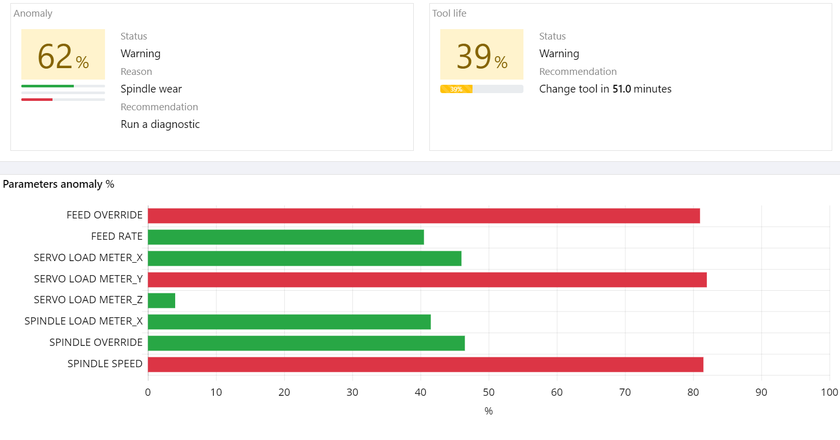This screenshot has height=440, width=840.
Task: Click the yellow tool life progress bar
Action: 457,89
